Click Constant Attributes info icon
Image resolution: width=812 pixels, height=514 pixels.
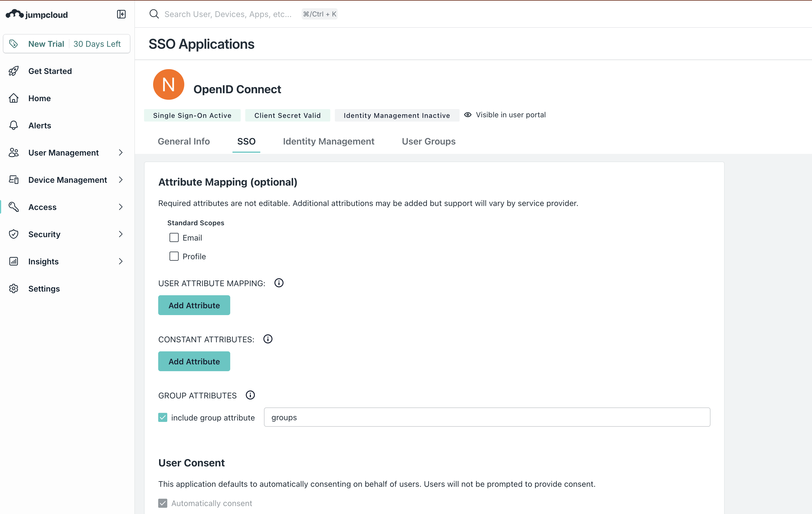268,339
